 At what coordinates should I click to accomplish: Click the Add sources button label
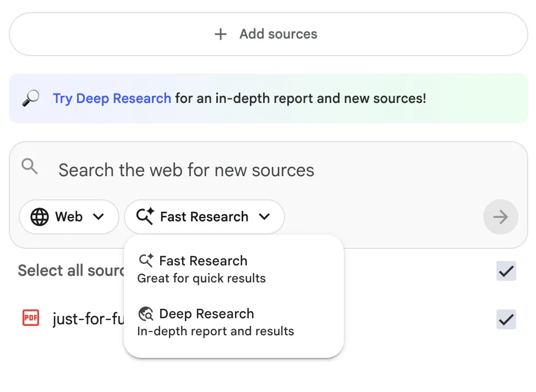pos(278,34)
